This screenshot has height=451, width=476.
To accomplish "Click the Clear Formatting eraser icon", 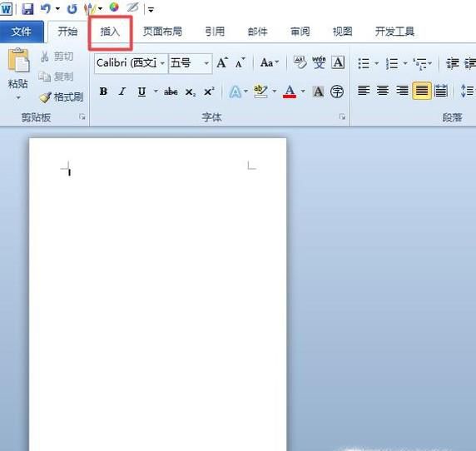I will click(x=300, y=62).
